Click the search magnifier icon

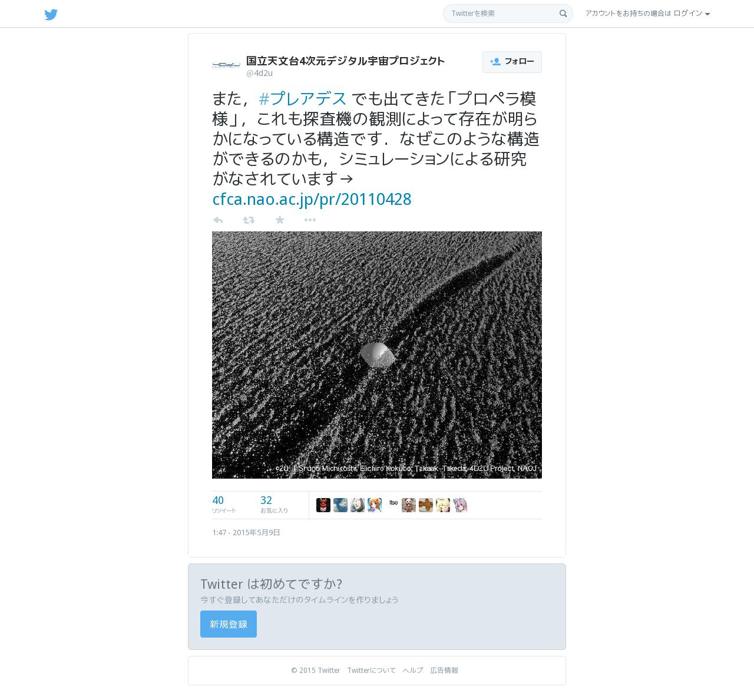click(563, 14)
